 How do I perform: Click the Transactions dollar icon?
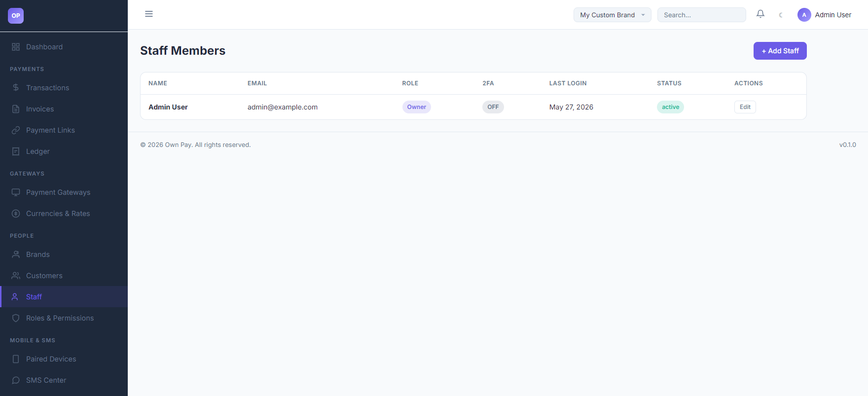pos(16,88)
